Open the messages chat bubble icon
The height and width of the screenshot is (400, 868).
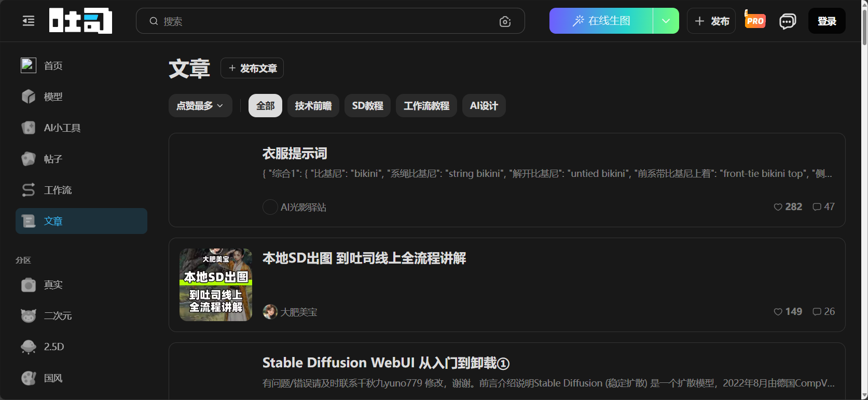pos(788,21)
